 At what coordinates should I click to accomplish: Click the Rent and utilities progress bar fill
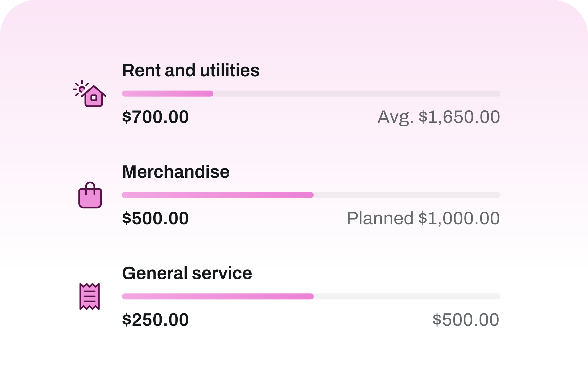(x=167, y=94)
